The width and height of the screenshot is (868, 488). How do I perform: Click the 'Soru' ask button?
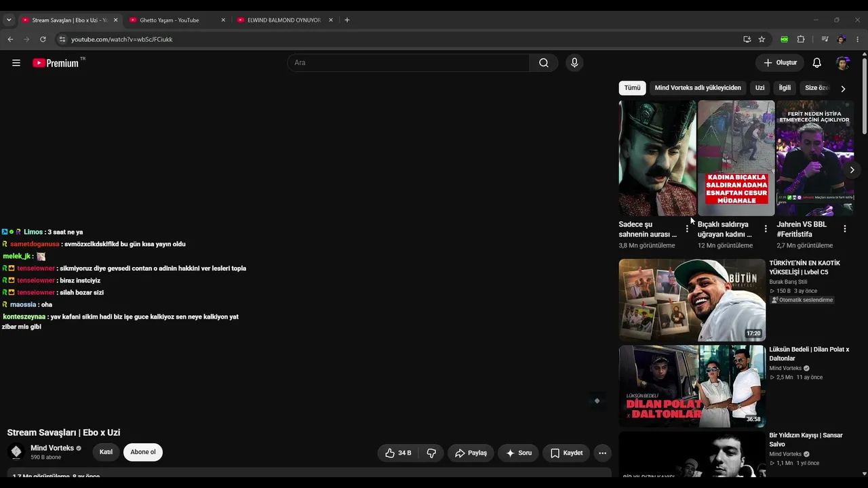pyautogui.click(x=518, y=453)
